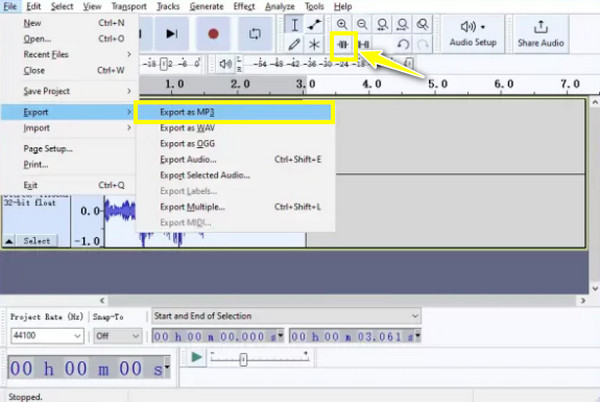600x402 pixels.
Task: Open the Effect menu
Action: coord(244,7)
